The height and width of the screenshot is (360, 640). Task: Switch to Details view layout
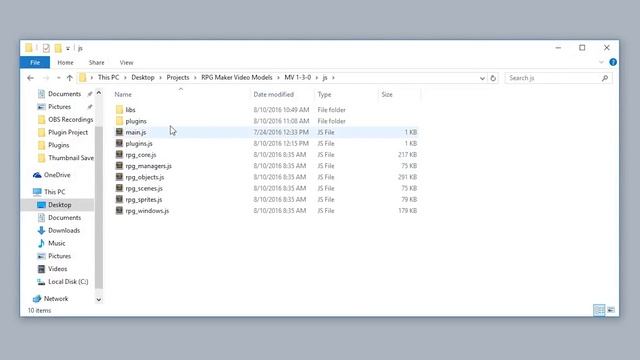(x=599, y=310)
